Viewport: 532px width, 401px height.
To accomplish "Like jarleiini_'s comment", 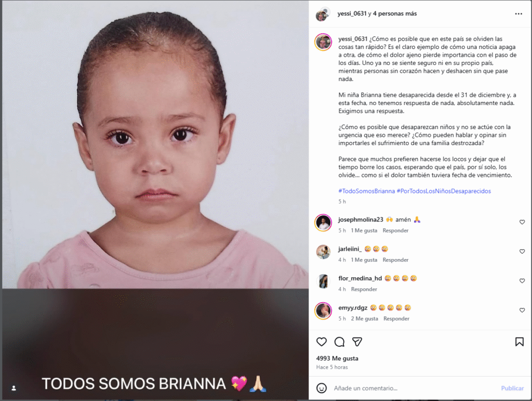I will pyautogui.click(x=522, y=252).
